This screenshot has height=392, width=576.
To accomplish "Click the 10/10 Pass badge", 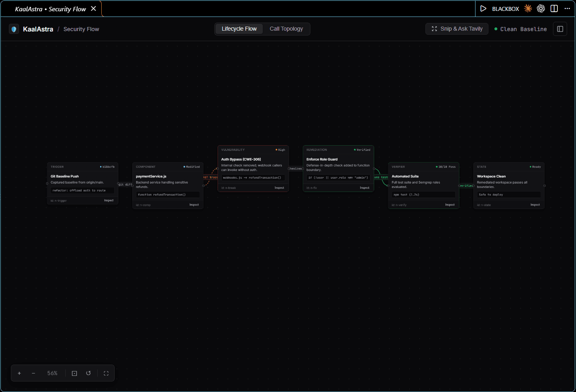I will tap(446, 167).
